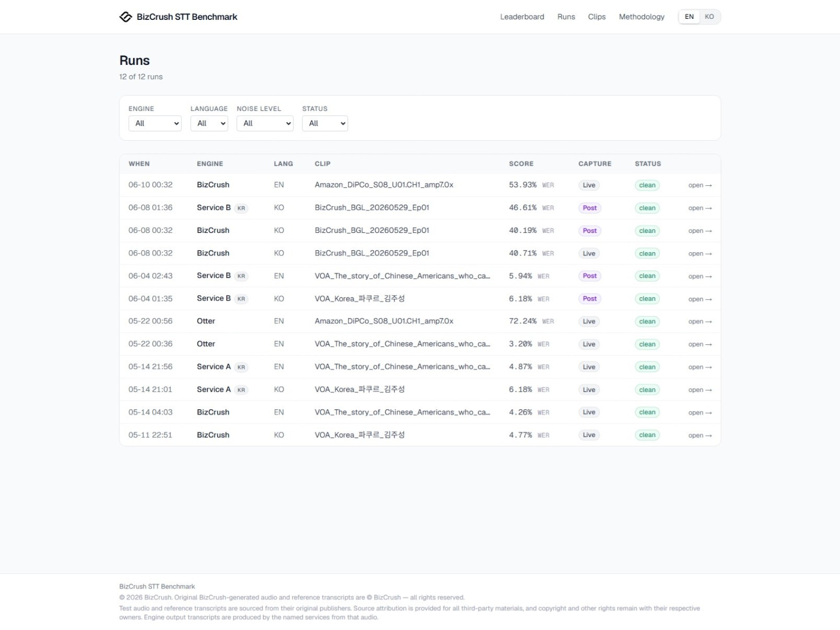The image size is (840, 630).
Task: Expand the Noise Level filter dropdown
Action: click(265, 123)
